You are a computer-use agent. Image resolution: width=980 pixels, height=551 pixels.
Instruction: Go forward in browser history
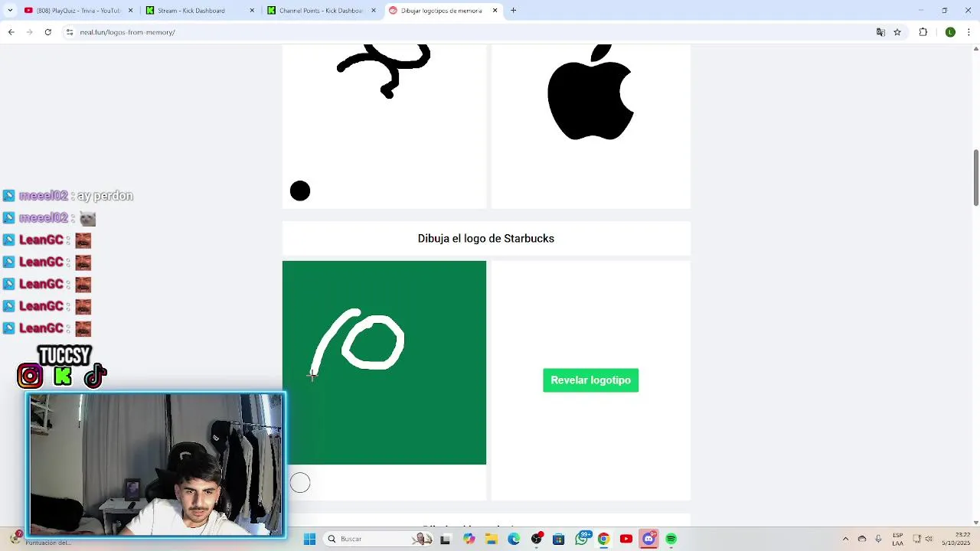pyautogui.click(x=29, y=32)
